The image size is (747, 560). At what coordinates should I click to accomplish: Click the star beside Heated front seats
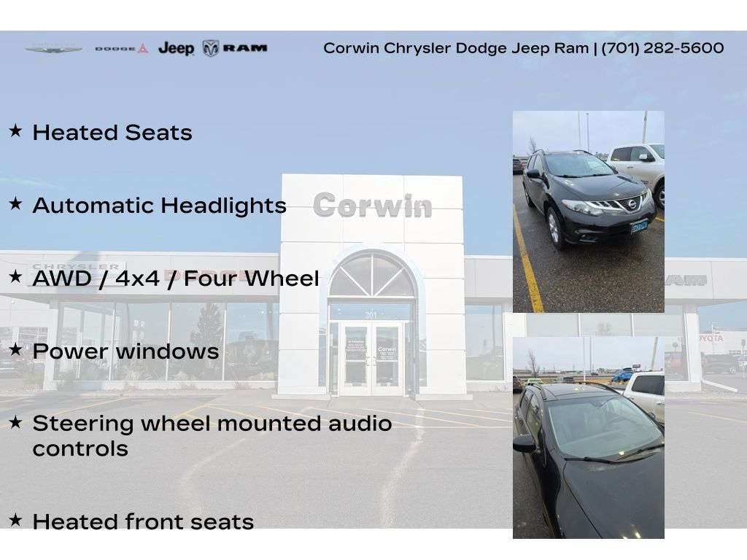click(15, 520)
